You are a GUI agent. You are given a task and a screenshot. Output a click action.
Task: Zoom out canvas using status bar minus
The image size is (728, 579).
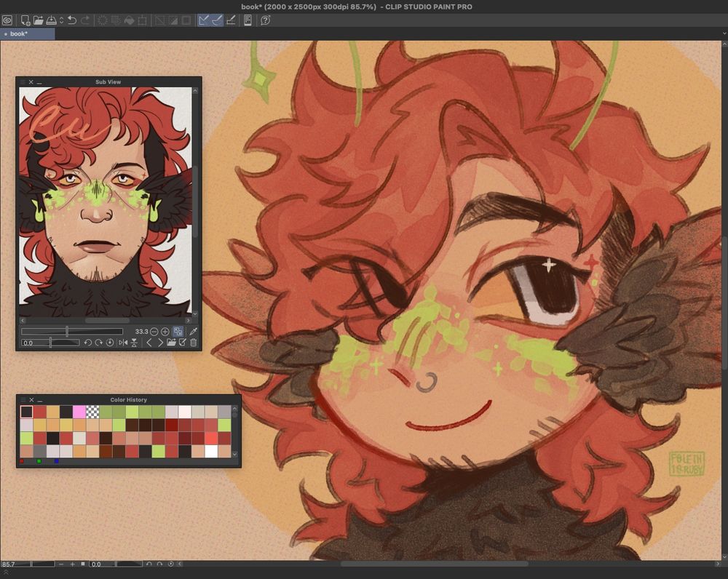point(61,564)
